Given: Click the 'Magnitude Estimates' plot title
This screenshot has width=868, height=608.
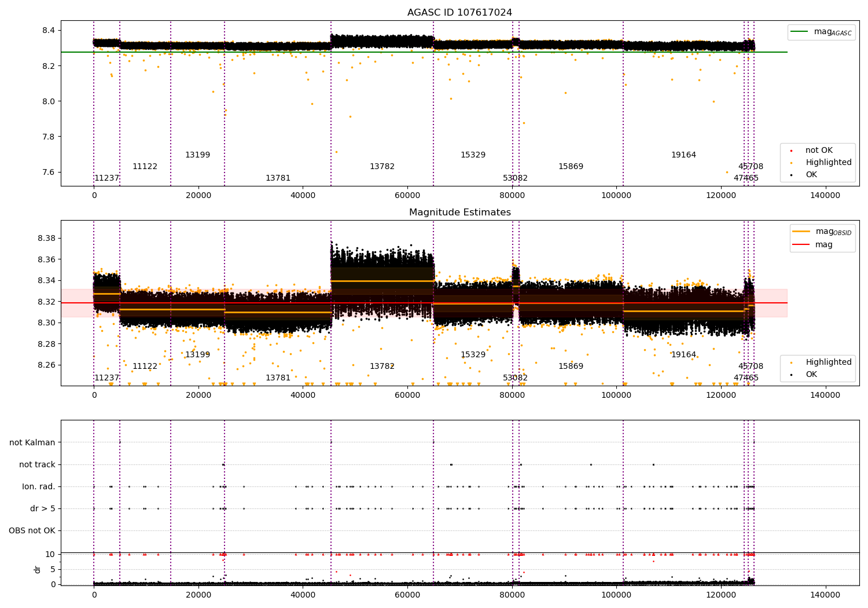Looking at the screenshot, I should click(460, 213).
